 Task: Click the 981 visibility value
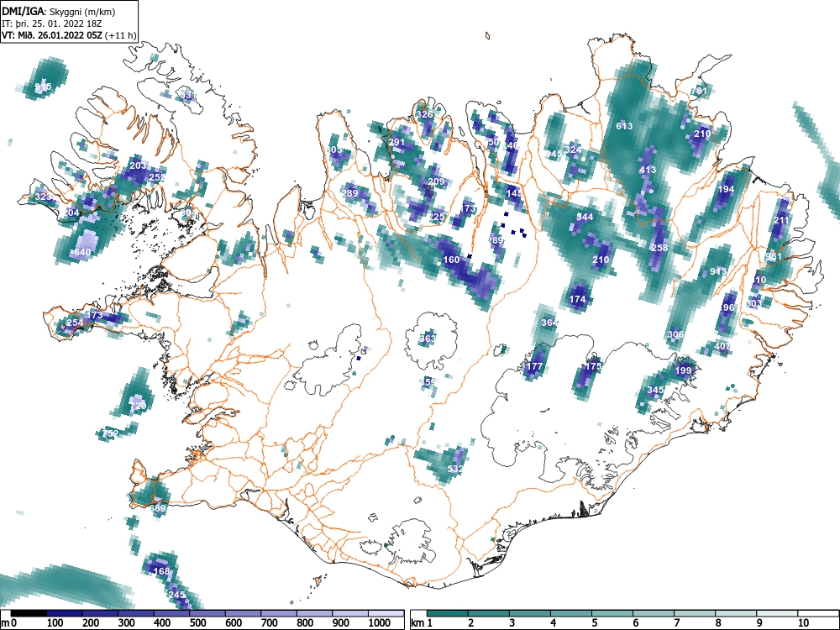pos(774,255)
